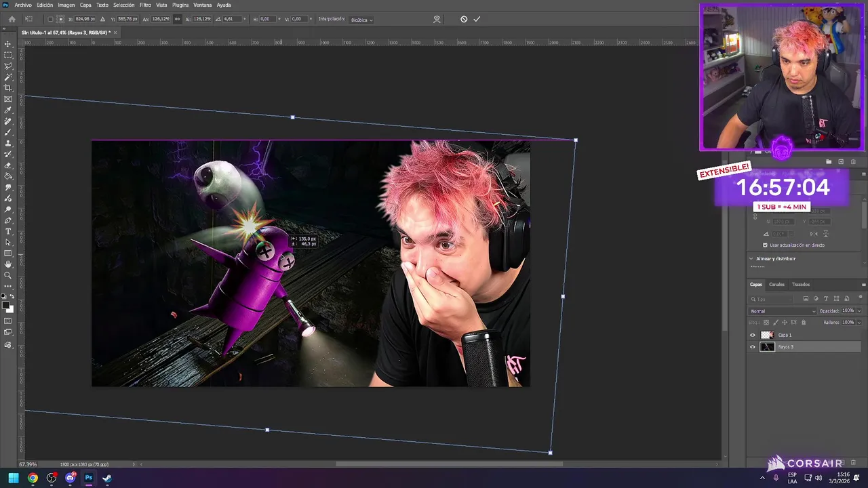868x488 pixels.
Task: Open the Capas panel menu icon
Action: [x=863, y=285]
